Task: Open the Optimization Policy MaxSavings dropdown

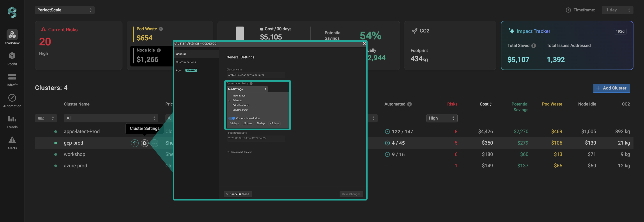Action: [x=247, y=89]
